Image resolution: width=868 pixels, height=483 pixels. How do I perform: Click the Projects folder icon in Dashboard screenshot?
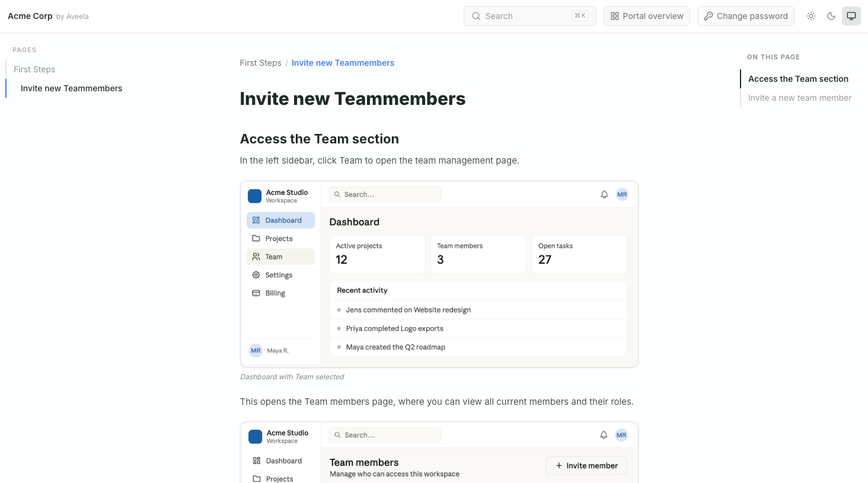click(x=256, y=238)
